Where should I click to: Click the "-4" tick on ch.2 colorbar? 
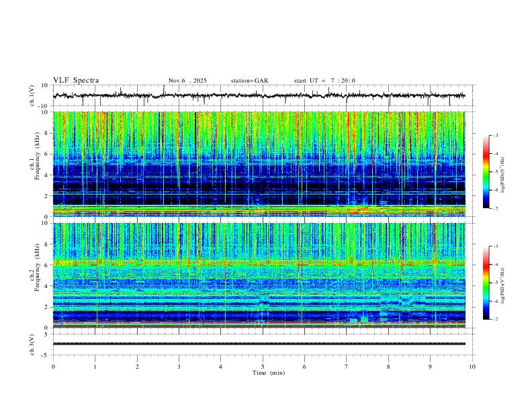click(x=496, y=265)
